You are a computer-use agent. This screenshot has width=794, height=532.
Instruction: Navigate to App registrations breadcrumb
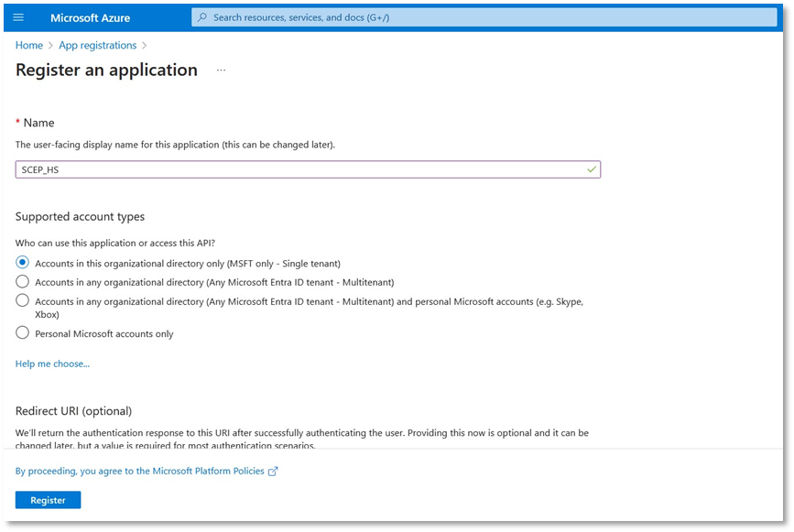97,46
